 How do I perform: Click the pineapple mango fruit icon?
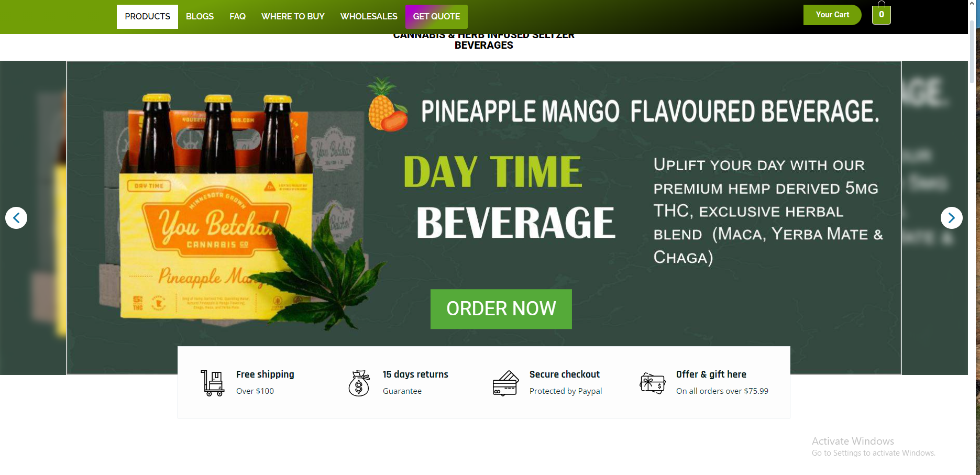388,104
